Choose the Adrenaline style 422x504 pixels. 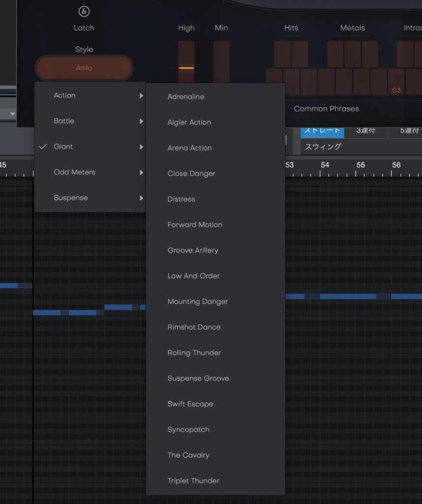click(185, 97)
